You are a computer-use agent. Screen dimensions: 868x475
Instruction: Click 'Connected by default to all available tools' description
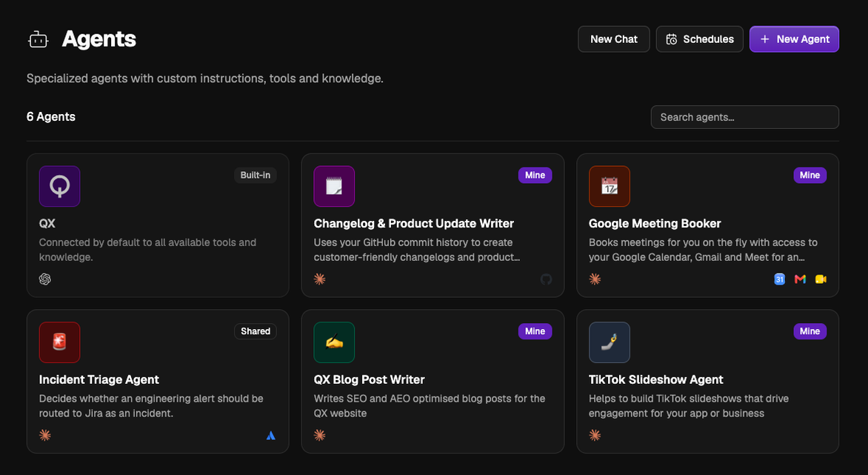pyautogui.click(x=148, y=250)
